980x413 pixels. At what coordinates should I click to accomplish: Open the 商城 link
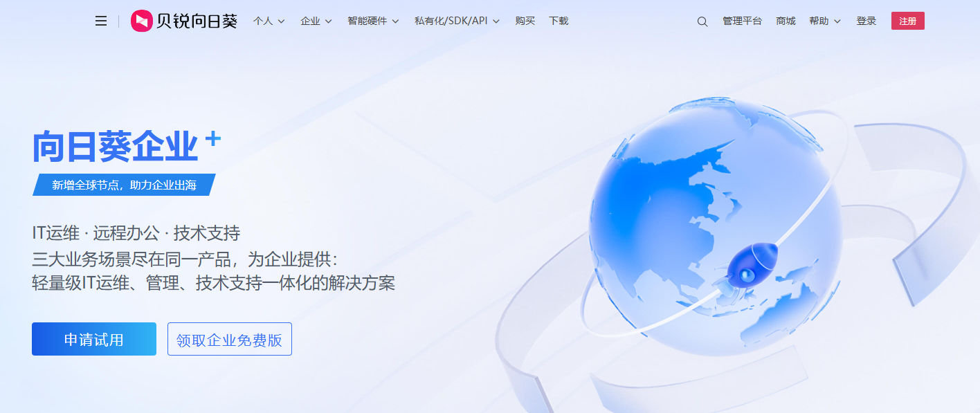[x=786, y=21]
